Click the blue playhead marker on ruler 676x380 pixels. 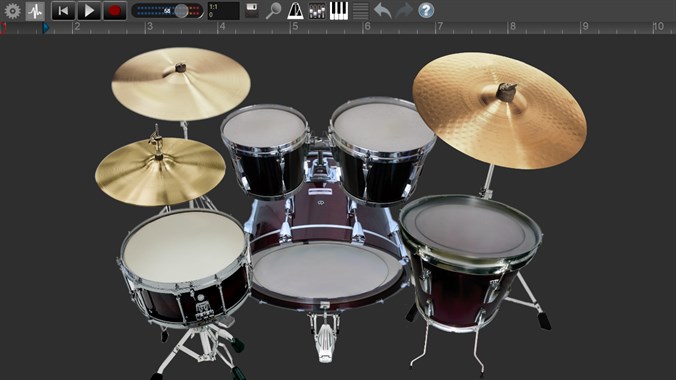46,28
